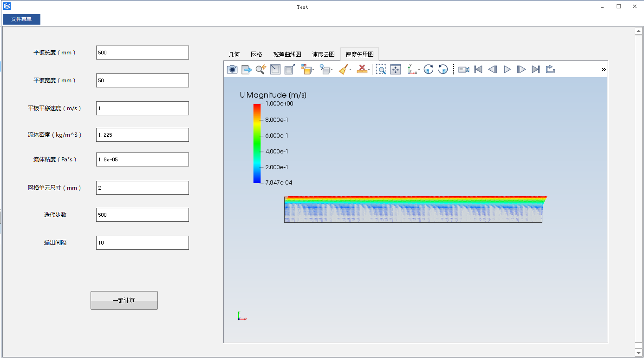This screenshot has height=358, width=644.
Task: Rotate view counterclockwise with the rotation icon
Action: tap(443, 69)
